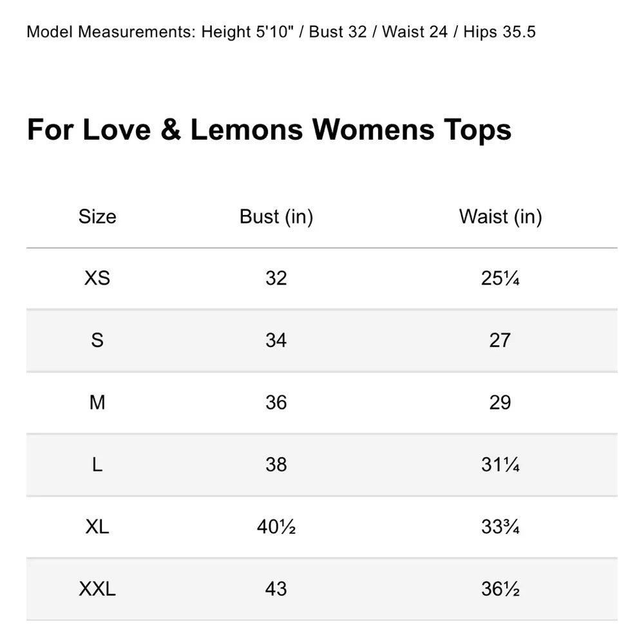644x644 pixels.
Task: Click the XS size row label
Action: [97, 278]
